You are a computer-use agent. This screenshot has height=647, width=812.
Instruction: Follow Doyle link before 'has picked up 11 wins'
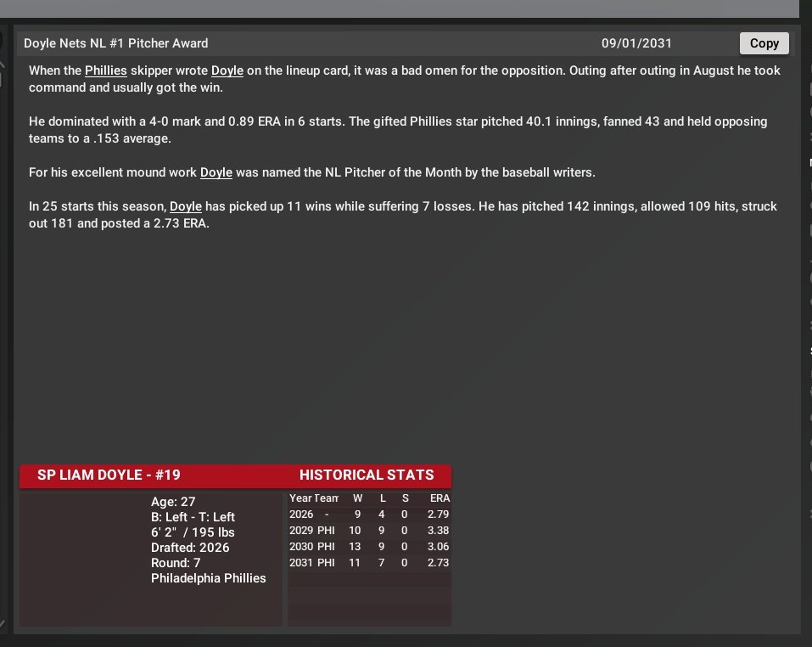(x=185, y=206)
